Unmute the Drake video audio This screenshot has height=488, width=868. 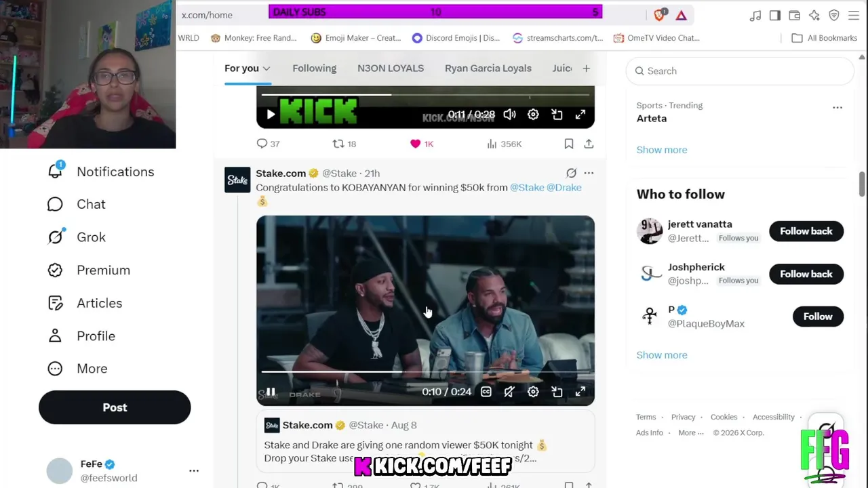point(509,392)
